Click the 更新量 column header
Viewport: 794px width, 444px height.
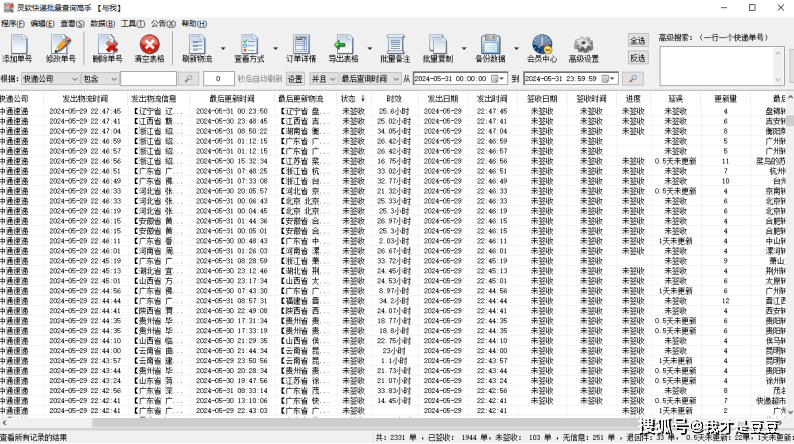point(725,99)
